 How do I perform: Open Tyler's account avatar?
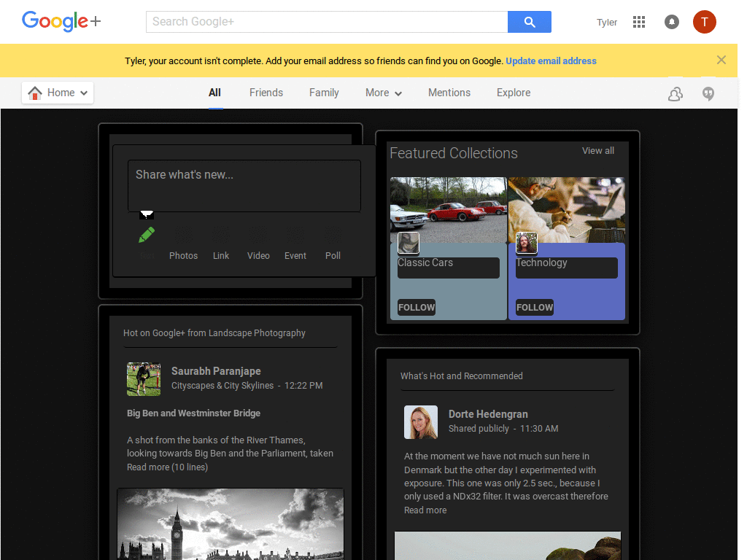click(704, 22)
